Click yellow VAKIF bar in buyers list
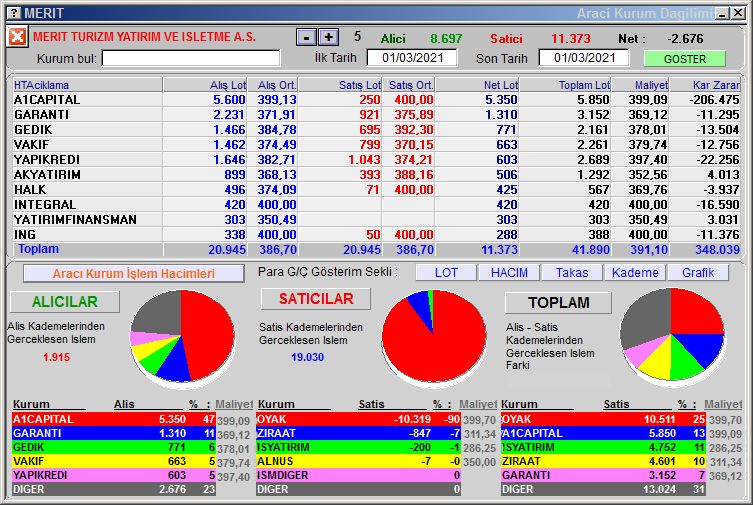753x505 pixels. click(114, 461)
